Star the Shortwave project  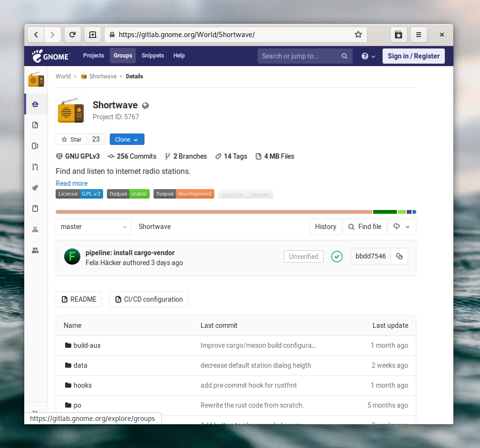71,139
